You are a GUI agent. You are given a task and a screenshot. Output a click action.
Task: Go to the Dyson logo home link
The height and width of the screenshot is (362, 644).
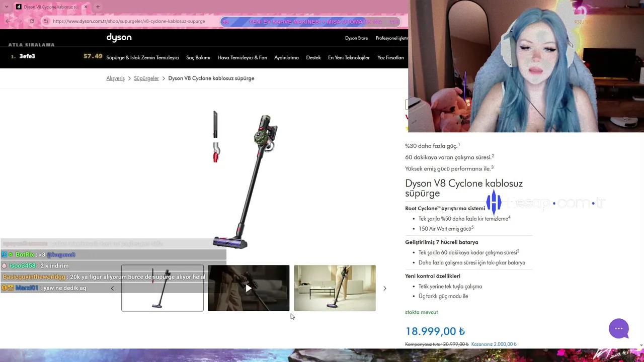coord(119,38)
